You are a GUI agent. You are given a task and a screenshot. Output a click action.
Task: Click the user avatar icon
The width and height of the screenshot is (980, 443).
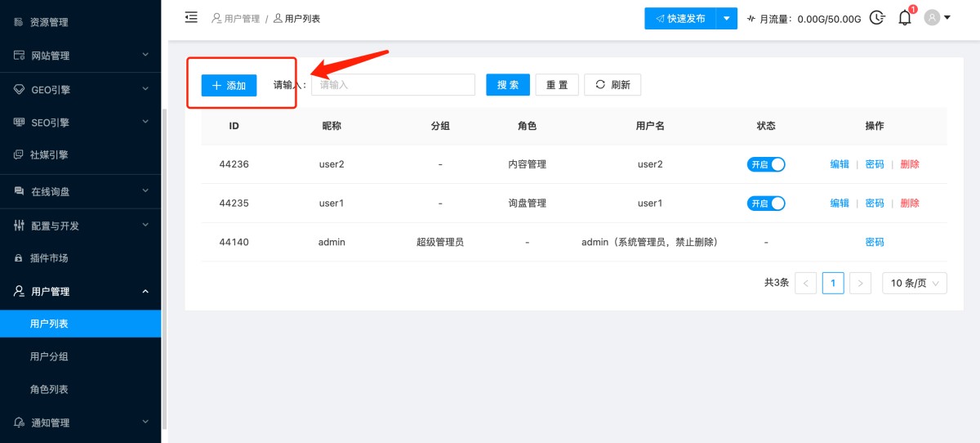coord(932,18)
